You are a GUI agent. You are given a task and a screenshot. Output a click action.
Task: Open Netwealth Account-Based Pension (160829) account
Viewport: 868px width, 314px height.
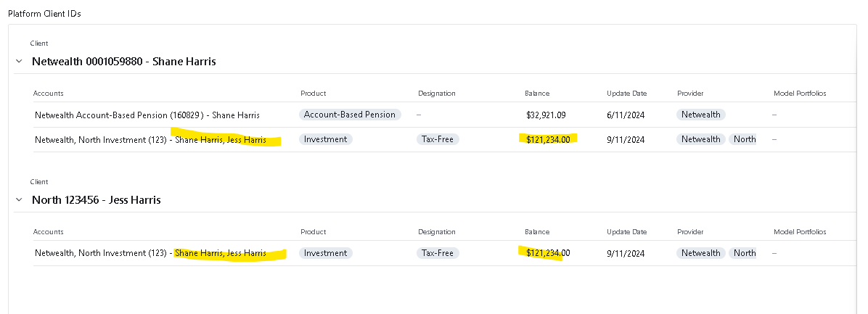click(x=147, y=115)
